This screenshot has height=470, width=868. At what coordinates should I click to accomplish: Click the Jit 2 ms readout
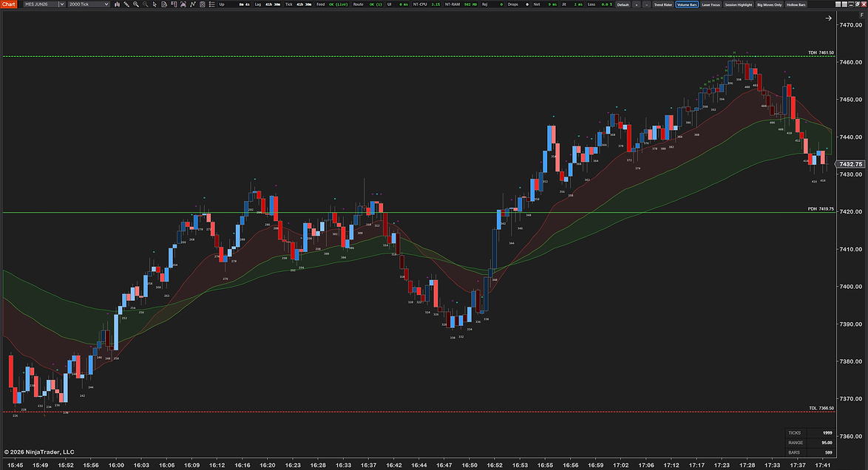[571, 4]
